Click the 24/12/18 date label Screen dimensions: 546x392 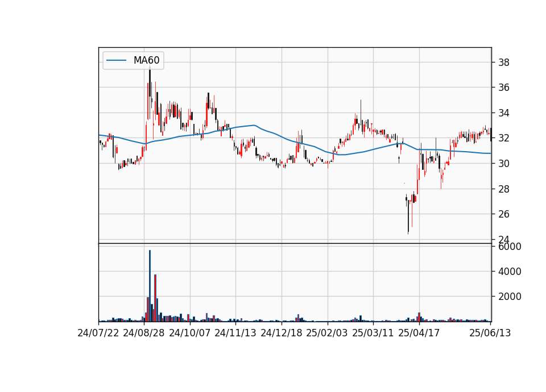point(282,333)
